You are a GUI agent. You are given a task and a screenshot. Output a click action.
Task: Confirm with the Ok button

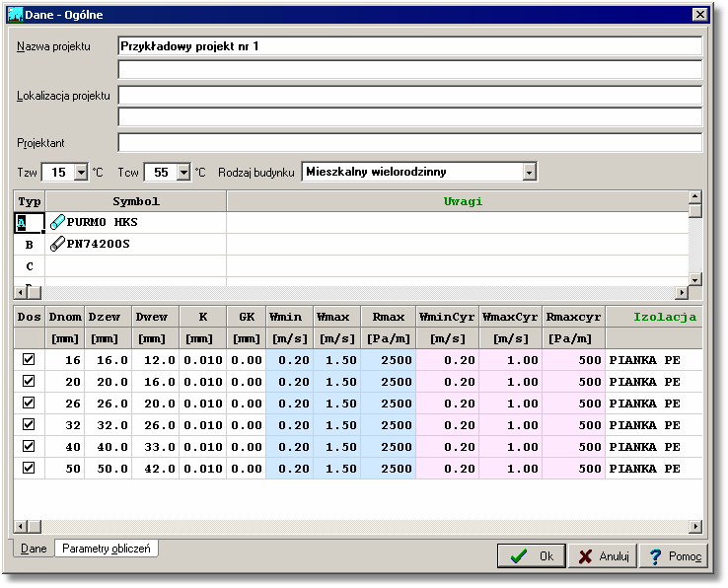[x=531, y=556]
